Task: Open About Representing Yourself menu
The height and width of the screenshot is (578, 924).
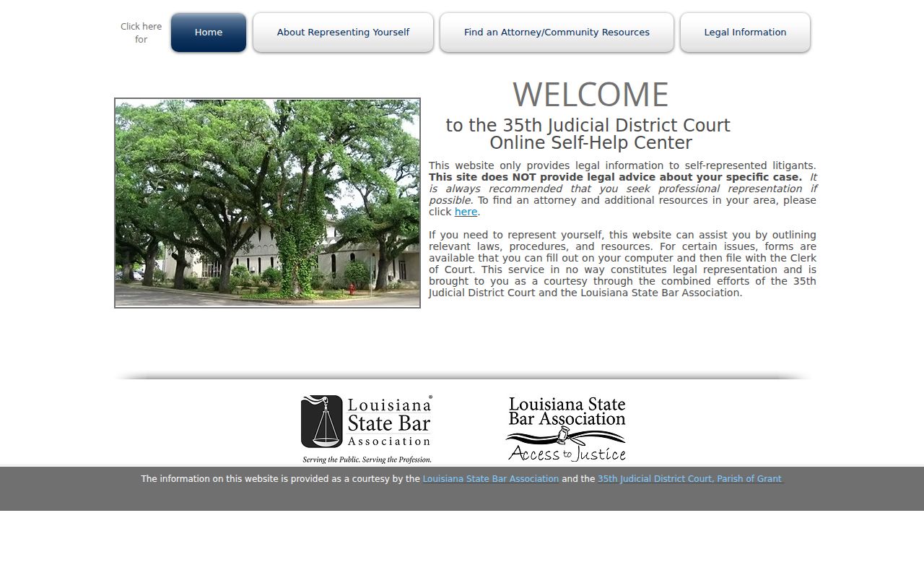Action: pos(343,33)
